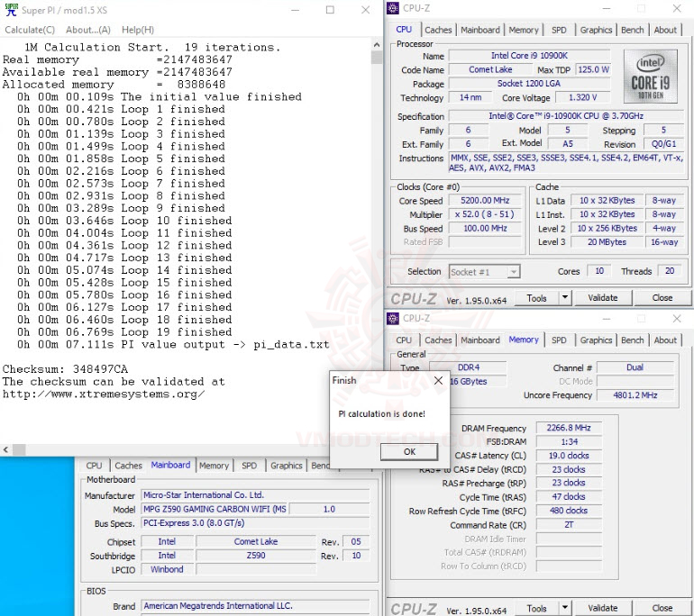Select Graphics tab in top CPU-Z window

596,30
